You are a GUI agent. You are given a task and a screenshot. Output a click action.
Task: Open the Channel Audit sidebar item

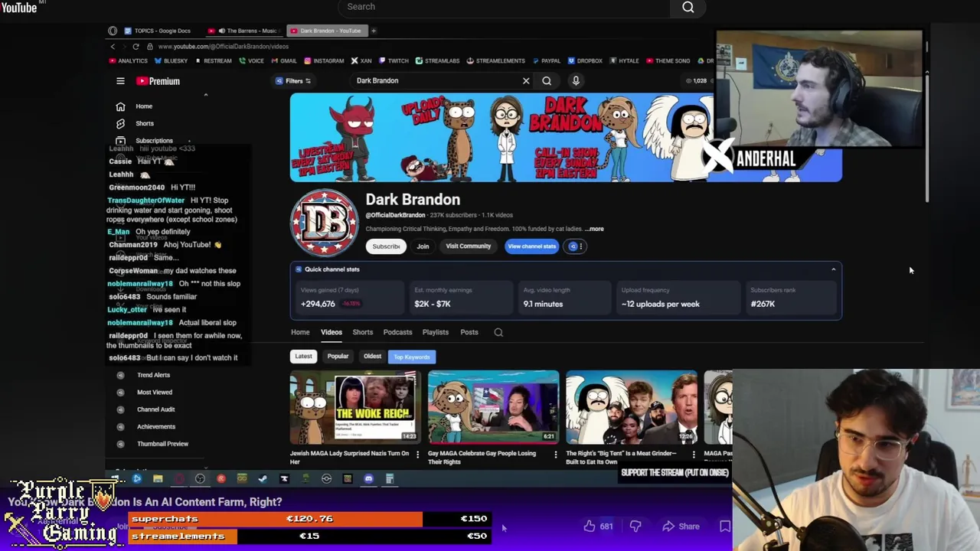pos(155,409)
